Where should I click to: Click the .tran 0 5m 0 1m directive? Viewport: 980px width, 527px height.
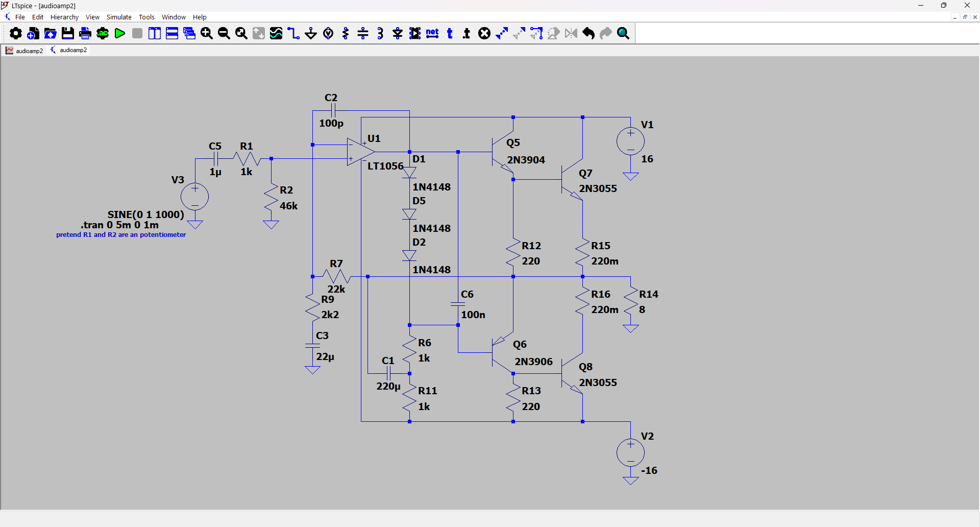119,225
